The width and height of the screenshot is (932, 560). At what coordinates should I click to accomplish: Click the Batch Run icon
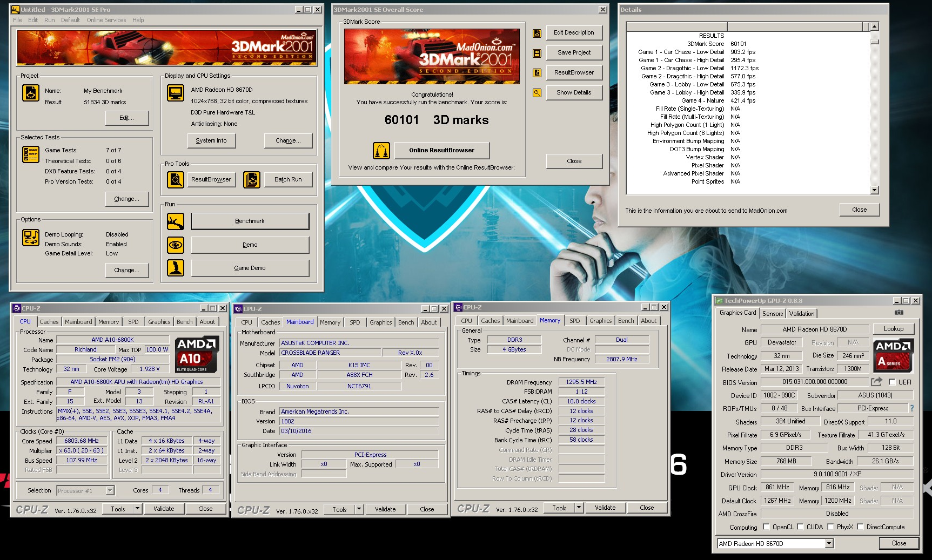tap(252, 179)
